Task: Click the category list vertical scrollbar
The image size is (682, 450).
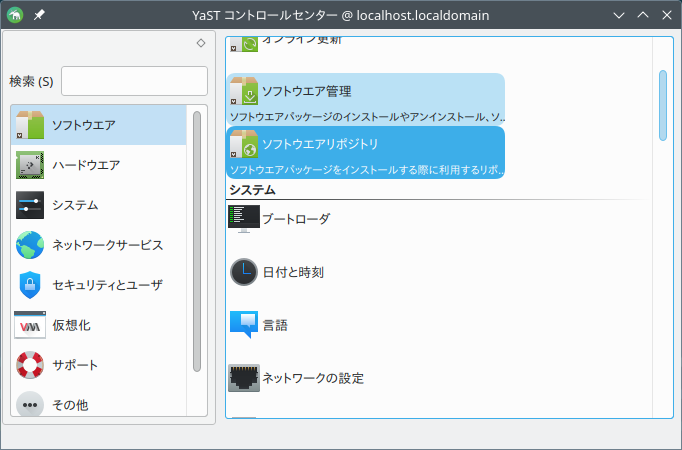Action: point(197,241)
